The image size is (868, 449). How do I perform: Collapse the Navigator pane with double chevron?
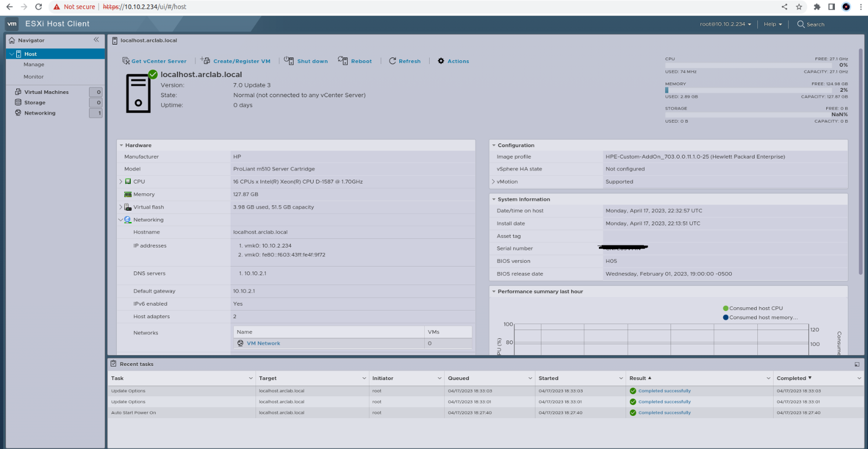coord(96,40)
